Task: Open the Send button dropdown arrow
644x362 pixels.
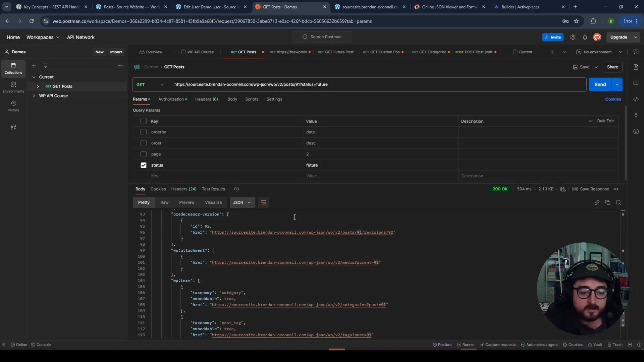Action: click(617, 84)
